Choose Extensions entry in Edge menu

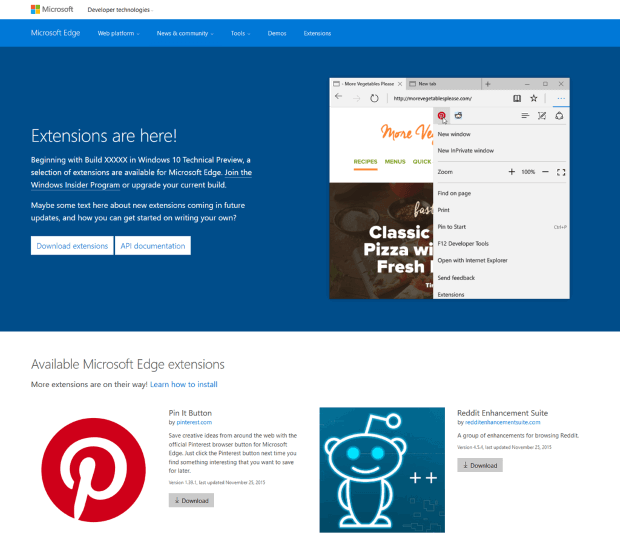tap(451, 294)
